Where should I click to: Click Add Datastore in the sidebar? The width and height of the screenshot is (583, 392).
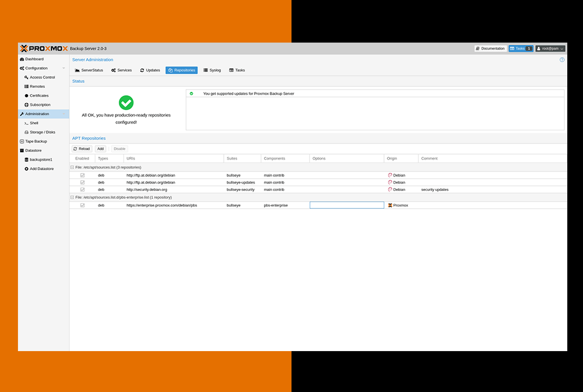[x=44, y=169]
